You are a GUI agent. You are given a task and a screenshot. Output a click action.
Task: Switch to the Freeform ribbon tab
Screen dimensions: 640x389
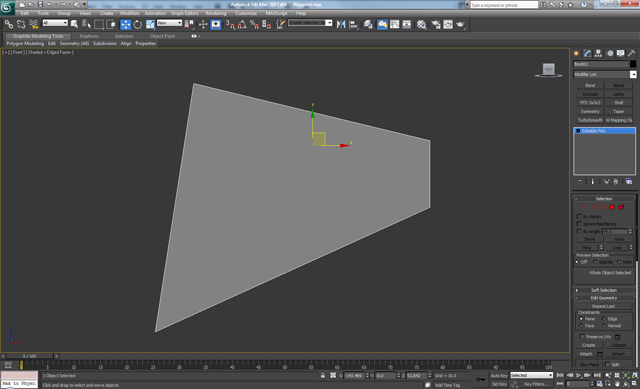tap(89, 36)
